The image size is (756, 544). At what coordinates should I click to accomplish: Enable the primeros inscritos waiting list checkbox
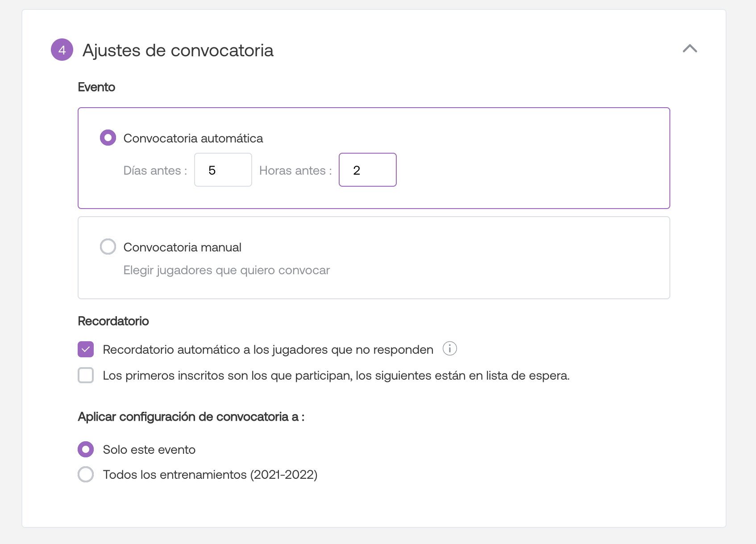[x=86, y=375]
